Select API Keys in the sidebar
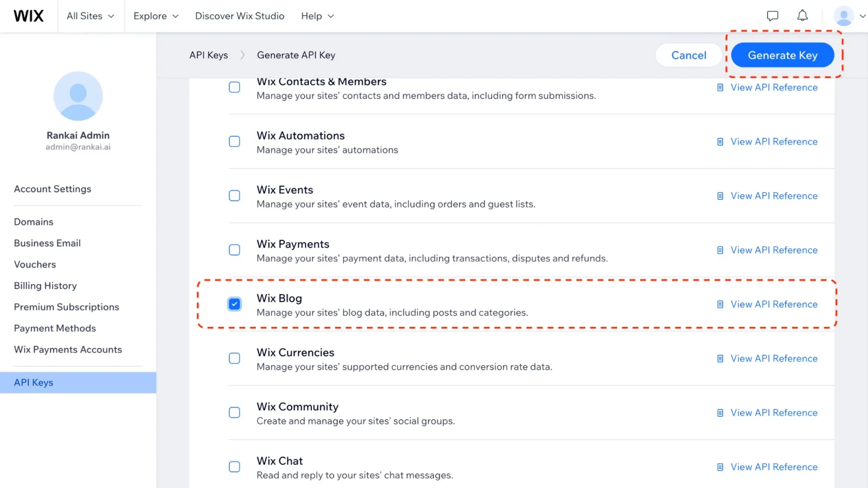The width and height of the screenshot is (868, 488). click(78, 383)
